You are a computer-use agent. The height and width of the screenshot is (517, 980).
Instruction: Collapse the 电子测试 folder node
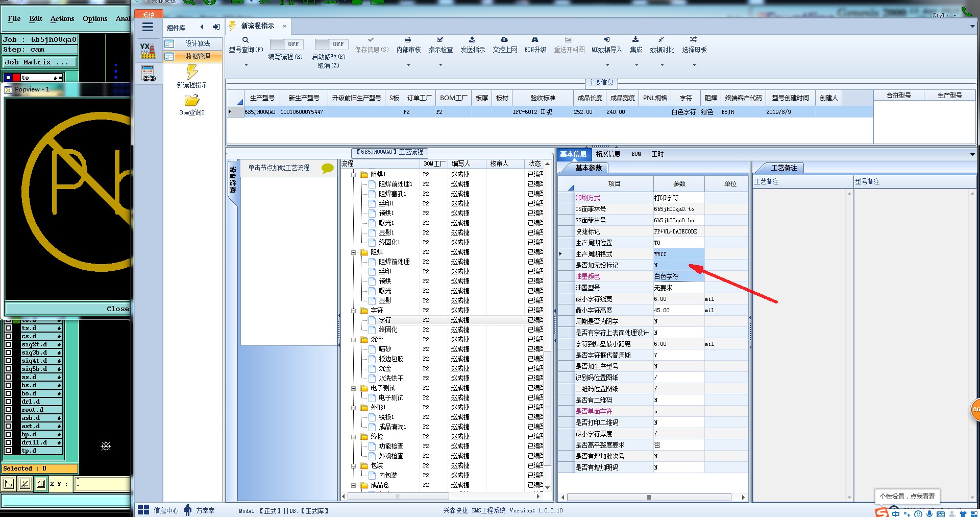(354, 388)
